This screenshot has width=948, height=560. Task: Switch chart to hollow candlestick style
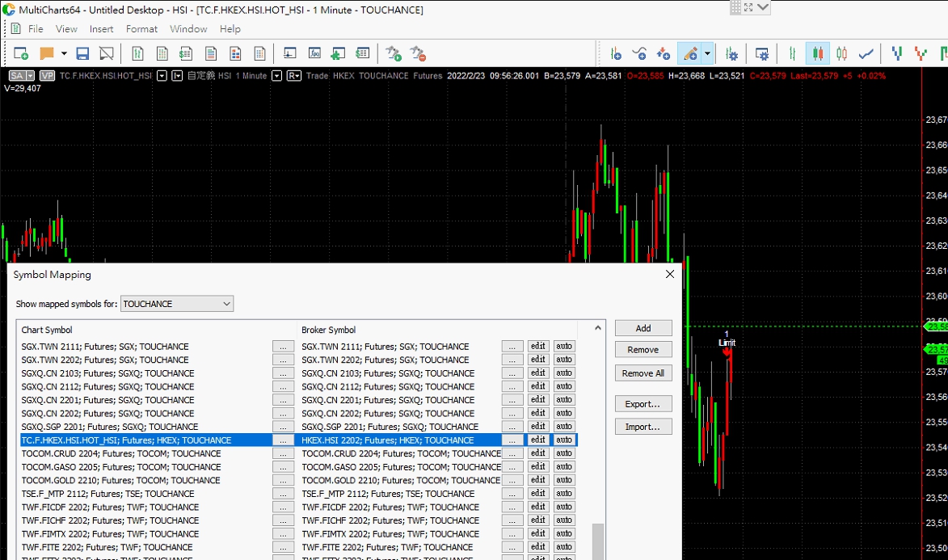841,54
